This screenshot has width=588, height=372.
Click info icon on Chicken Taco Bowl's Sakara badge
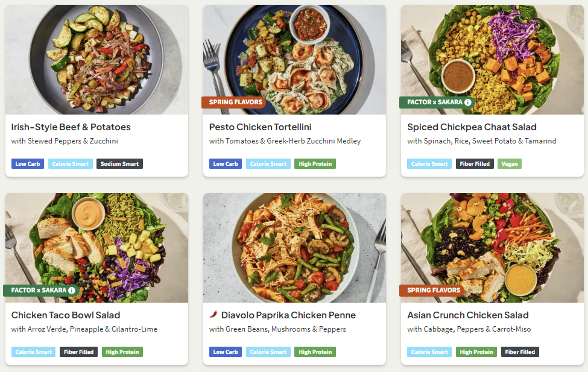[72, 291]
